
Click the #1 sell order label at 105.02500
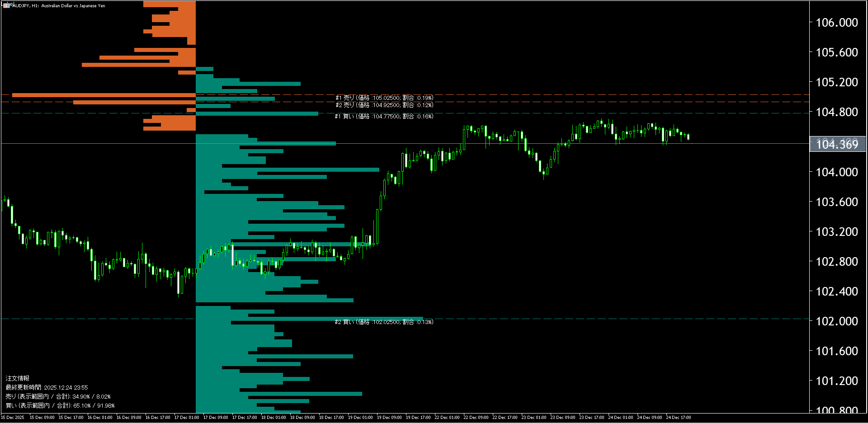pos(384,98)
